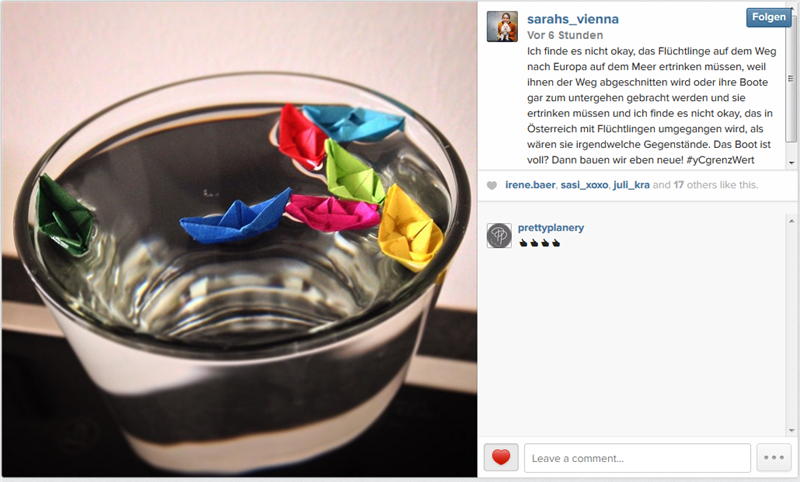The height and width of the screenshot is (482, 800).
Task: Click comments scrollbar down arrow
Action: (x=791, y=430)
